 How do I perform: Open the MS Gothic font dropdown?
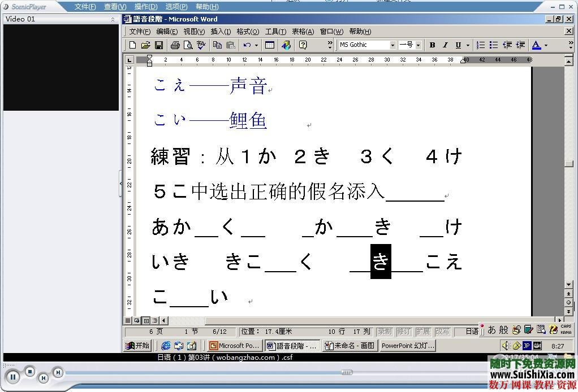point(392,45)
